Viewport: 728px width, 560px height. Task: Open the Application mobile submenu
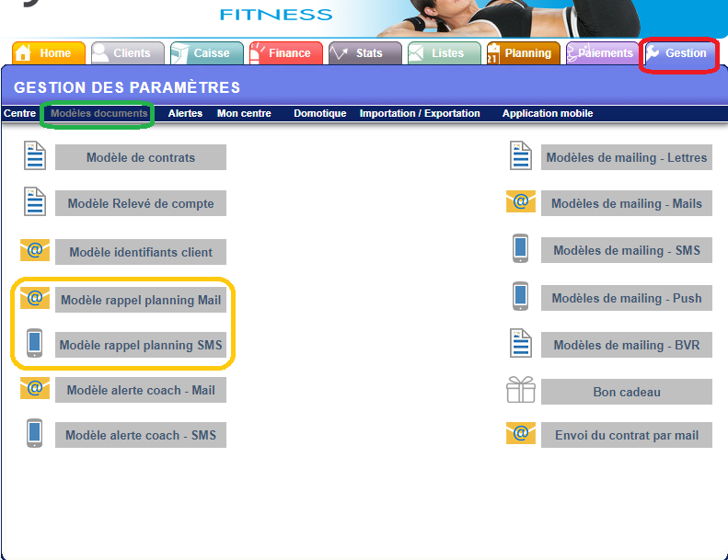pos(548,114)
